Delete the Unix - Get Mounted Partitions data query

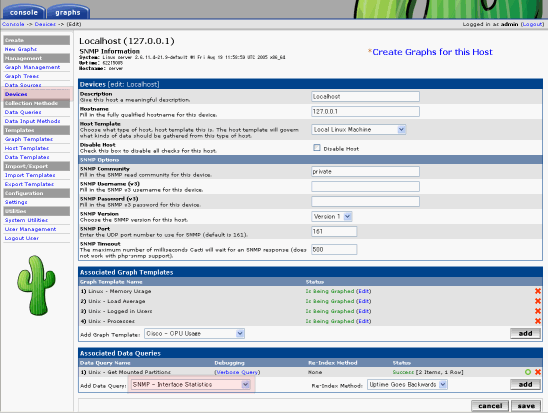pyautogui.click(x=538, y=372)
